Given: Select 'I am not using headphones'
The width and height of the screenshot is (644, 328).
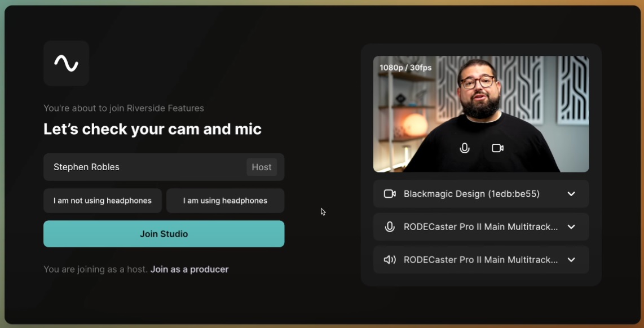Looking at the screenshot, I should coord(102,201).
